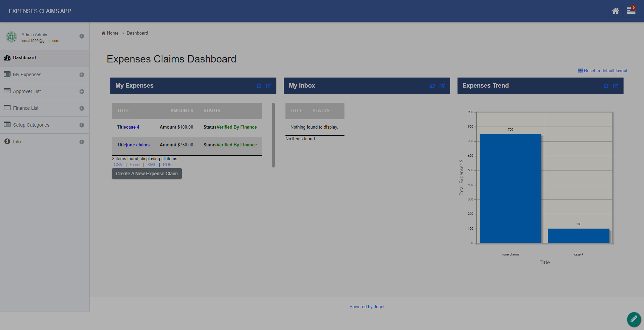Viewport: 644px width, 330px height.
Task: Refresh the My Inbox panel
Action: (x=432, y=86)
